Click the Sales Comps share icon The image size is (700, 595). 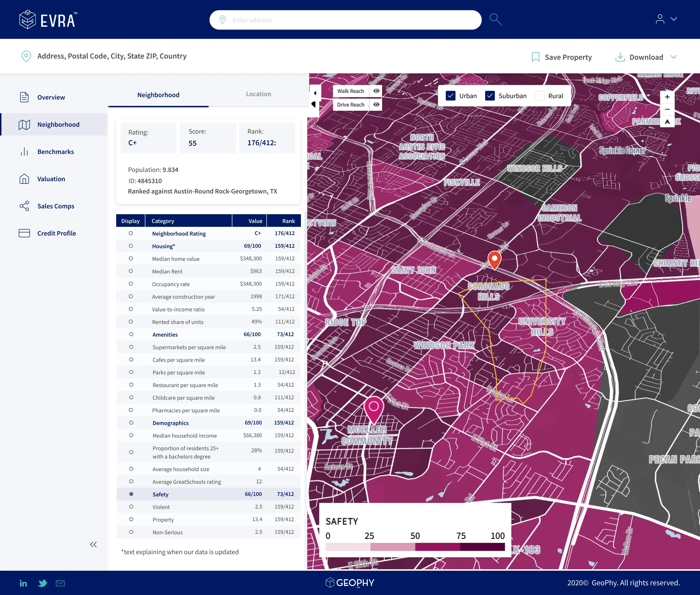point(24,206)
